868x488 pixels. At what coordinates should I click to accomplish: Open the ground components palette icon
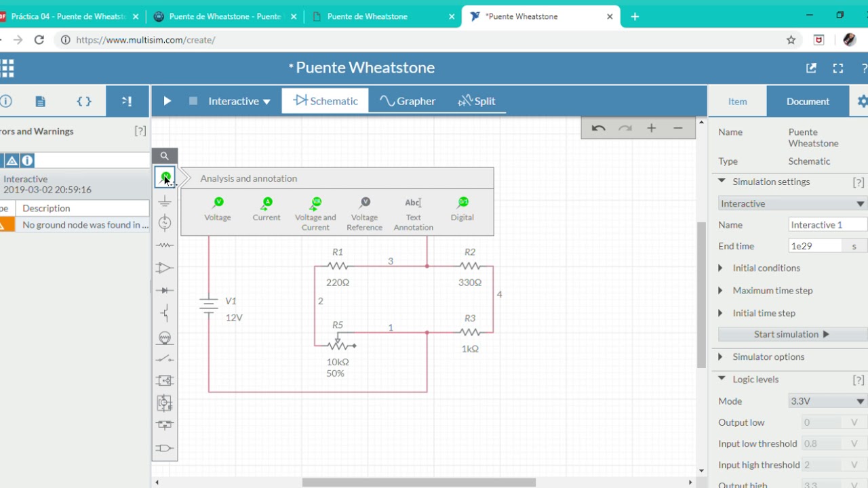click(165, 201)
